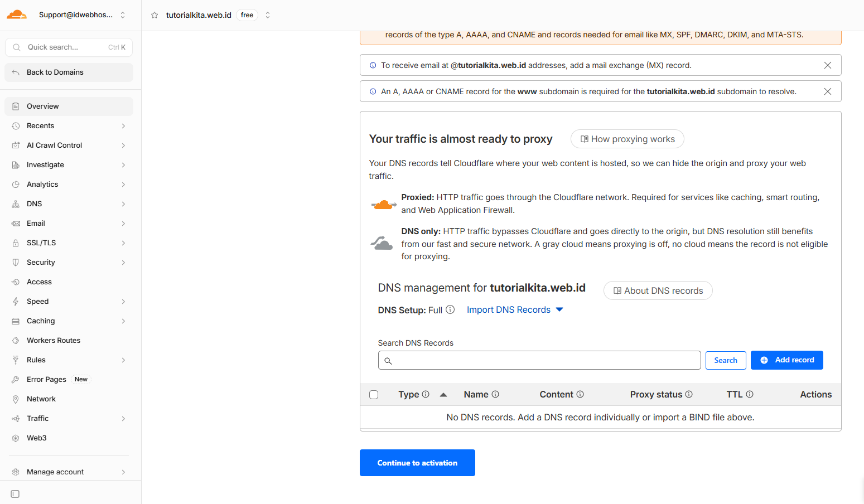The width and height of the screenshot is (864, 504).
Task: Click the Recents clock icon
Action: coord(16,126)
